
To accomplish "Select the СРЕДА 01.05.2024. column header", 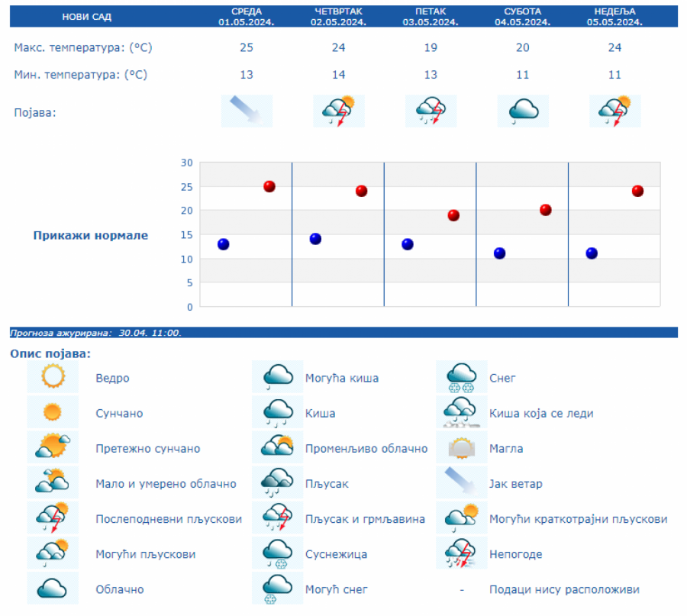I will pyautogui.click(x=246, y=16).
